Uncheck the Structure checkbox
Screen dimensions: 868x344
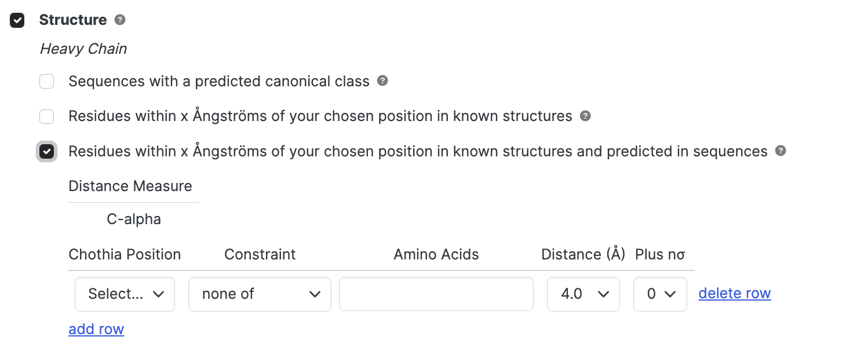(x=17, y=20)
